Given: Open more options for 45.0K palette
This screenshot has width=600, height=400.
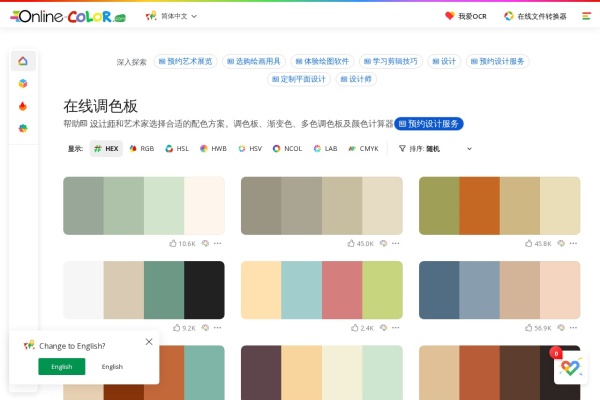Looking at the screenshot, I should tap(396, 243).
